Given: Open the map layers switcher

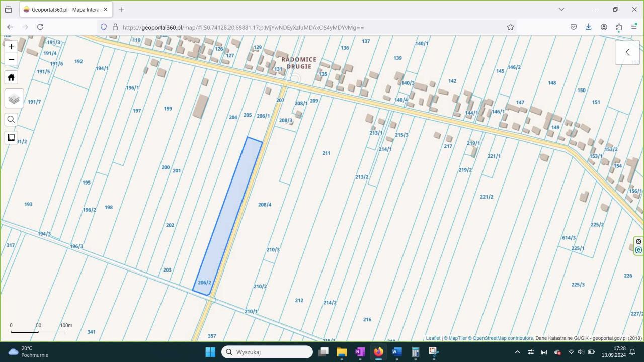Looking at the screenshot, I should point(14,99).
